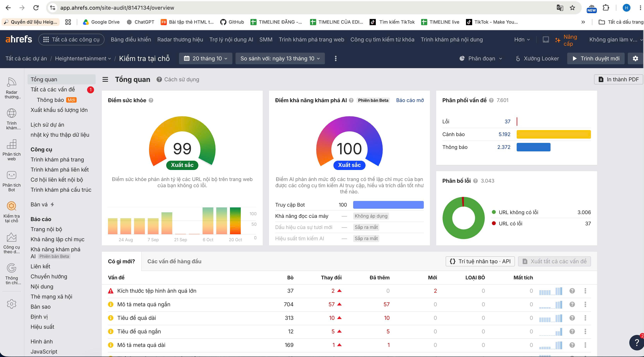Switch to Các vấn đề hàng đầu tab

coord(174,261)
